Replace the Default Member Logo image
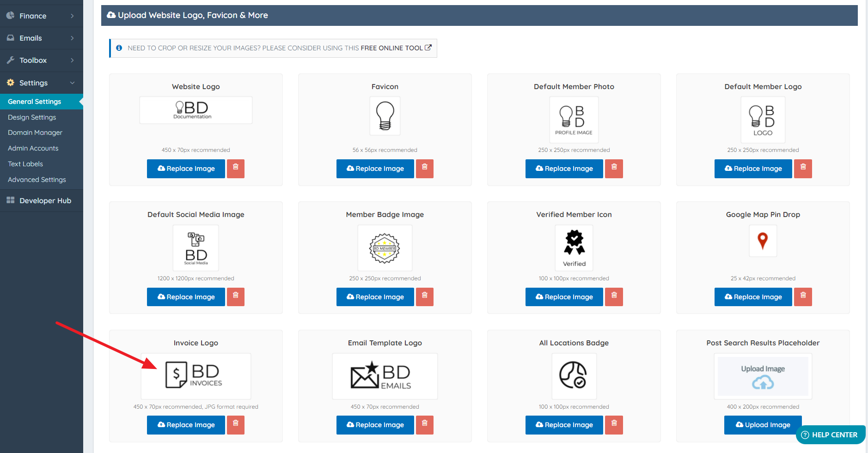The image size is (868, 453). [753, 169]
